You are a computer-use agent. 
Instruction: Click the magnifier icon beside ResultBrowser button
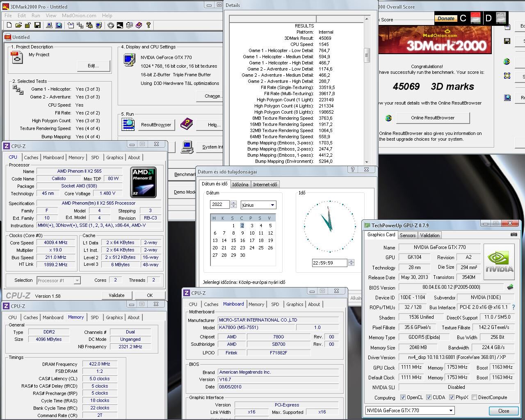coord(128,123)
